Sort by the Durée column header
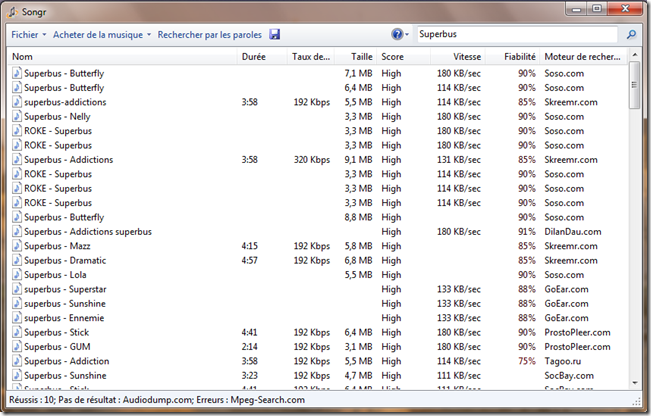This screenshot has width=651, height=416. pos(262,57)
